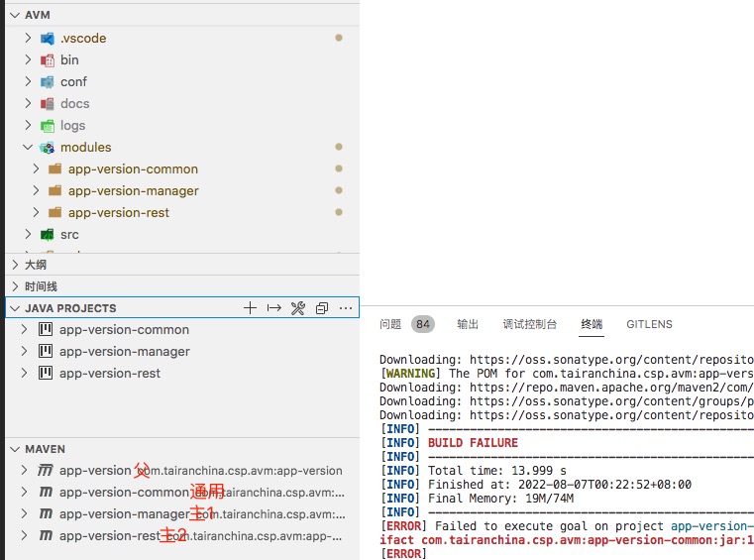The width and height of the screenshot is (754, 560).
Task: Select app-version-common label in Java Projects
Action: [124, 329]
